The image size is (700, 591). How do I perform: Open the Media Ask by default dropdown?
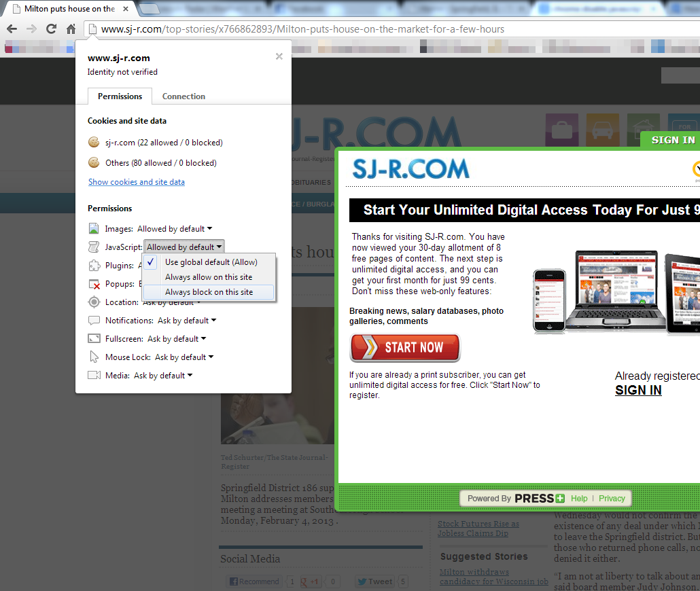click(163, 376)
